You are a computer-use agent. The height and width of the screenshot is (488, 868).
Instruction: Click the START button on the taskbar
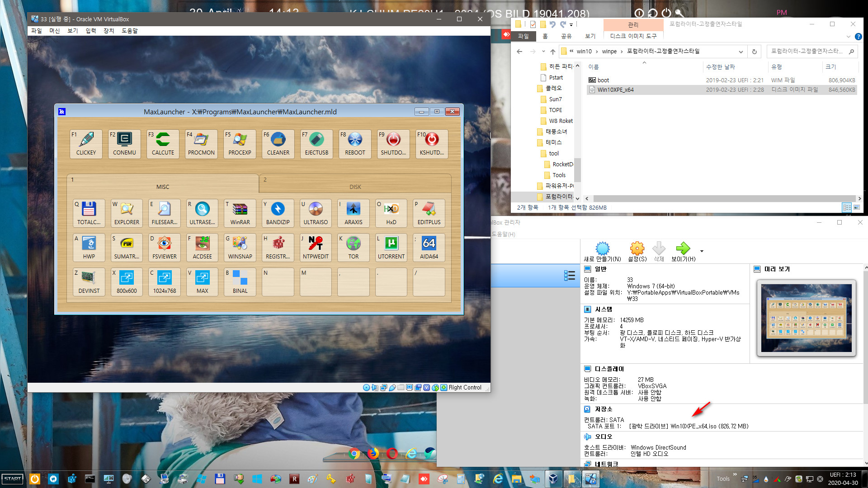[13, 479]
